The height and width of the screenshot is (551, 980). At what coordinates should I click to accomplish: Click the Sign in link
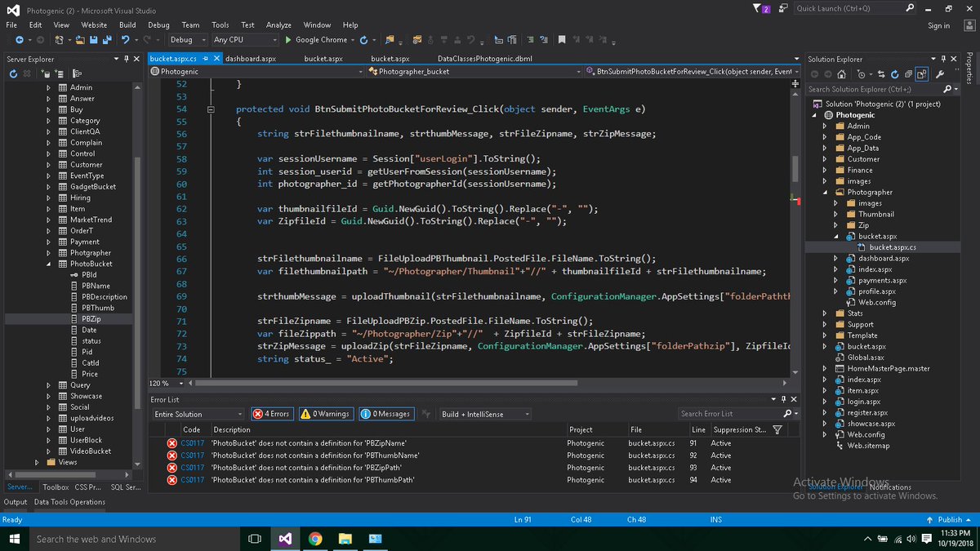pyautogui.click(x=938, y=25)
